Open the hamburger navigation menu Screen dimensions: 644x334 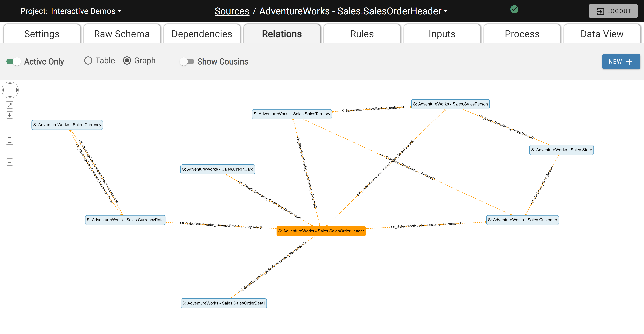[12, 11]
